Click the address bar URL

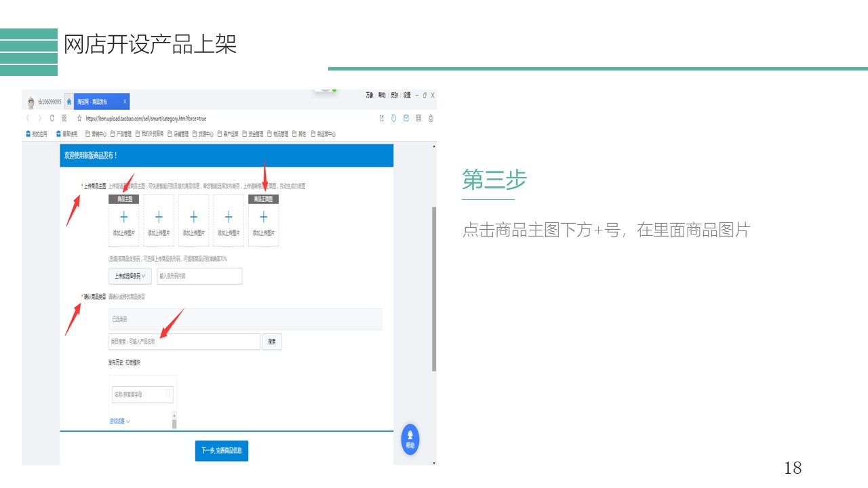click(x=146, y=119)
